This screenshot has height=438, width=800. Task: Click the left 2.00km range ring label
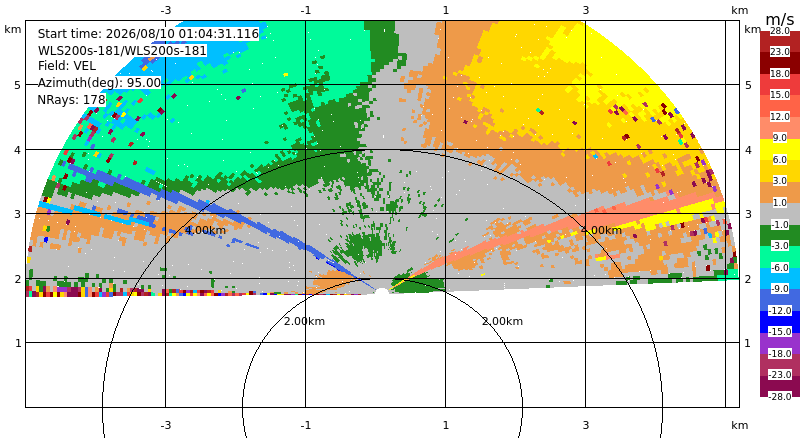304,321
